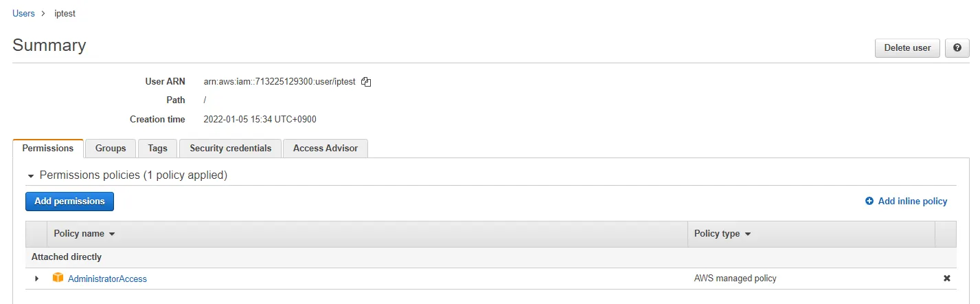Click the orange policy cube icon
Viewport: 980px width, 304px height.
pos(58,278)
